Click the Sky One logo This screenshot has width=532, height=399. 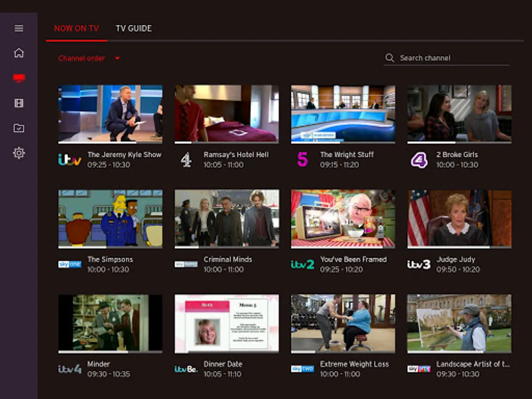pyautogui.click(x=70, y=265)
